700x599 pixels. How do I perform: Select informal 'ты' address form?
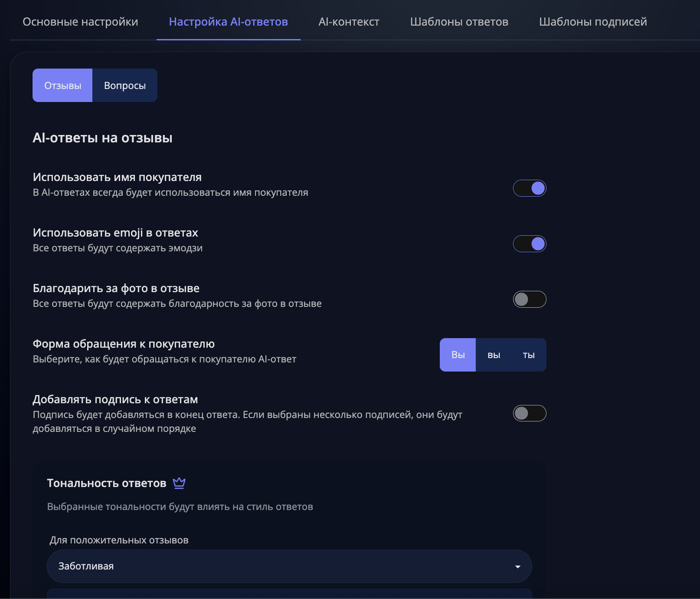(x=529, y=355)
